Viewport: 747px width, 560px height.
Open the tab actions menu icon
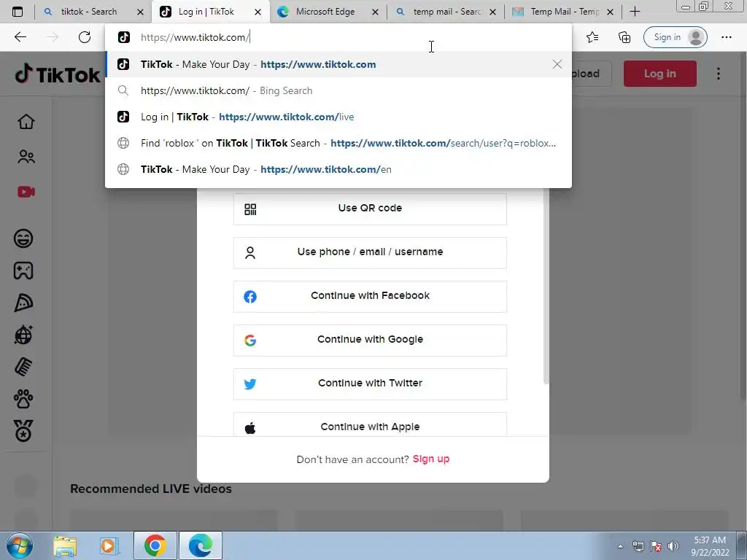pyautogui.click(x=18, y=12)
